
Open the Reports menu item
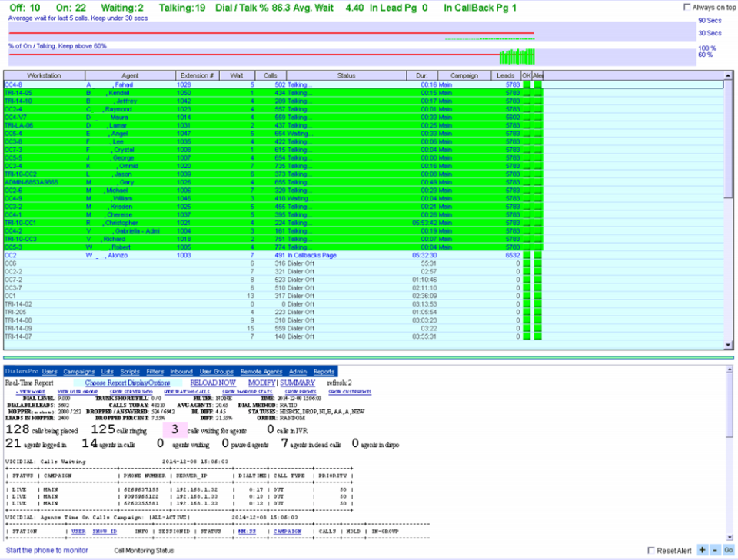pos(324,372)
